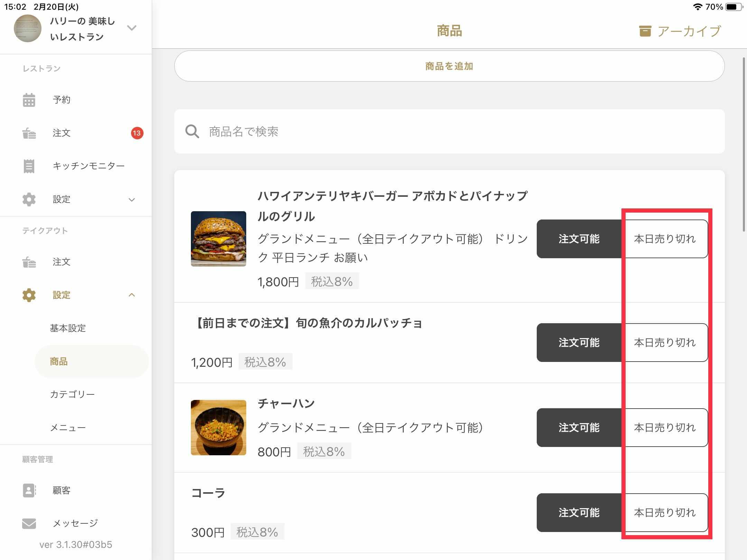Expand the レストラン 設定 chevron
The image size is (747, 560).
tap(132, 200)
